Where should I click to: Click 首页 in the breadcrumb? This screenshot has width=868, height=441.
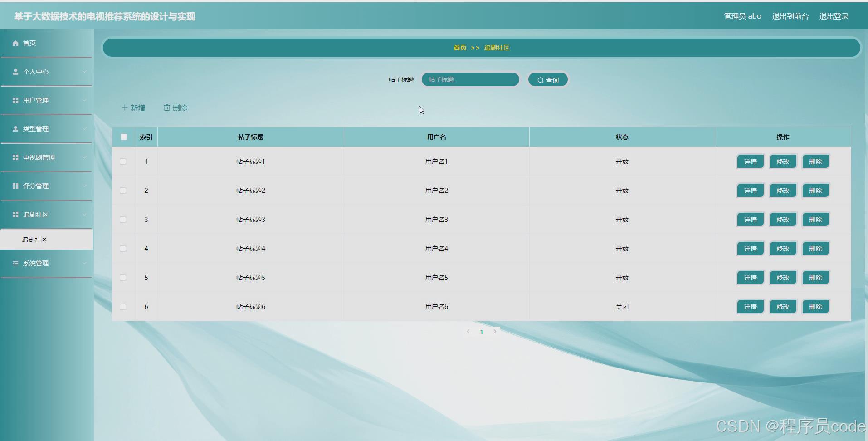[460, 48]
